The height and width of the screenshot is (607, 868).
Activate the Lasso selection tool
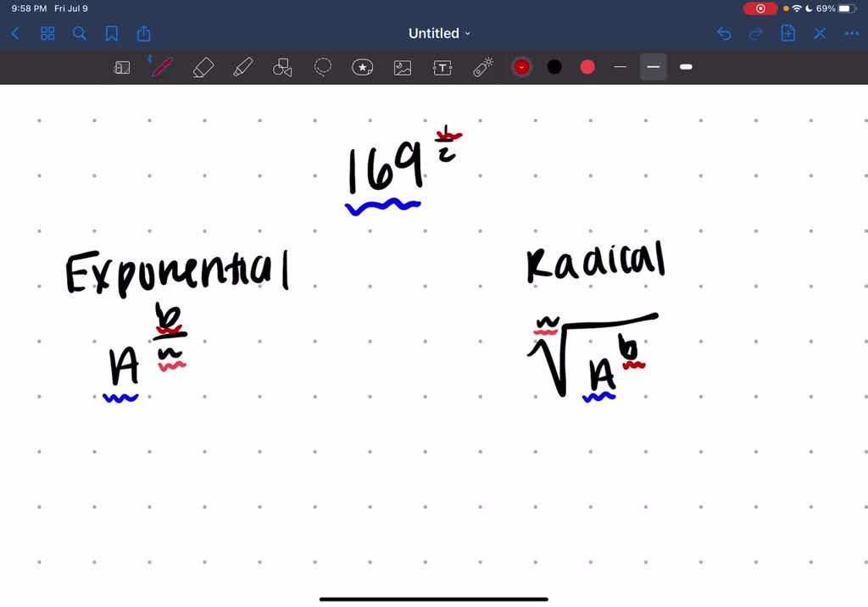[x=323, y=67]
